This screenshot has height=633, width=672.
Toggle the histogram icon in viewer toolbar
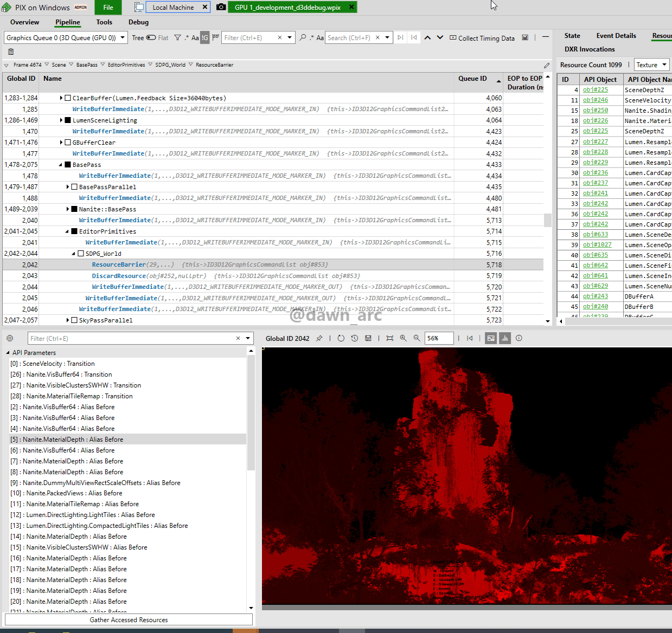(x=505, y=338)
